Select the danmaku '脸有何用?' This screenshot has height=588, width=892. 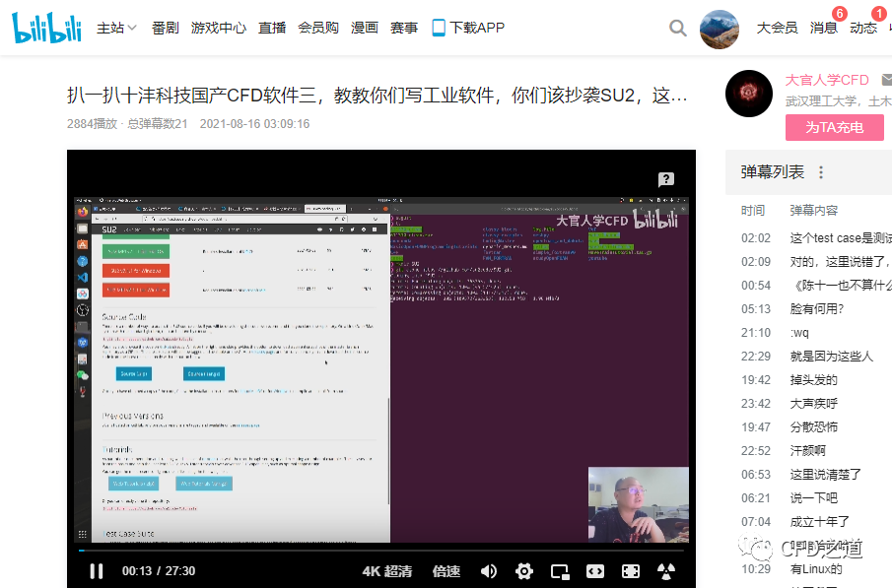(x=816, y=309)
